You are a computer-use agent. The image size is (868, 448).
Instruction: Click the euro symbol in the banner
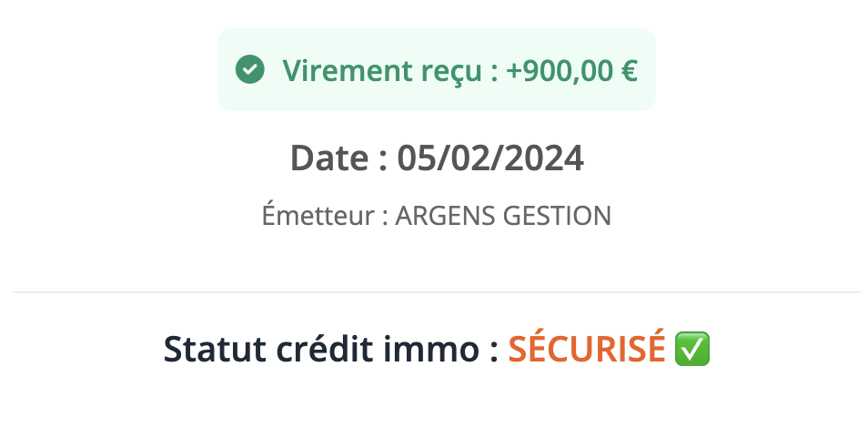(x=629, y=70)
